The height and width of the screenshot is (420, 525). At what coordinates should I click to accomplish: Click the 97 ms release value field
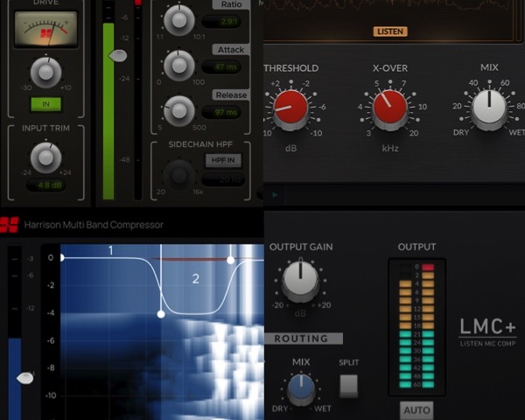coord(221,113)
